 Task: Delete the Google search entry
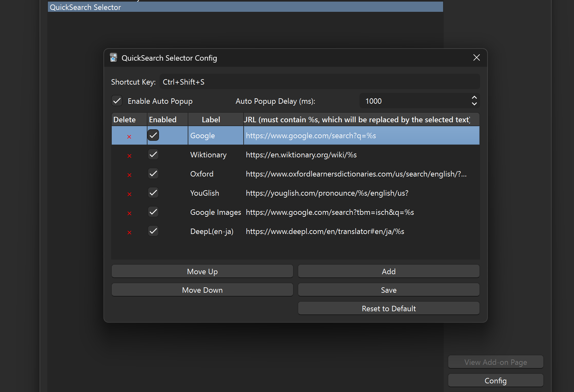click(x=129, y=137)
